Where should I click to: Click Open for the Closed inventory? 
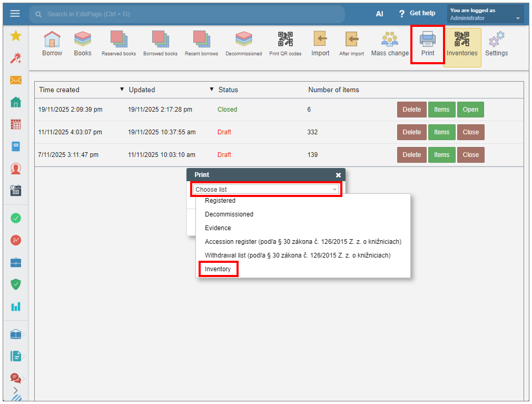click(470, 110)
